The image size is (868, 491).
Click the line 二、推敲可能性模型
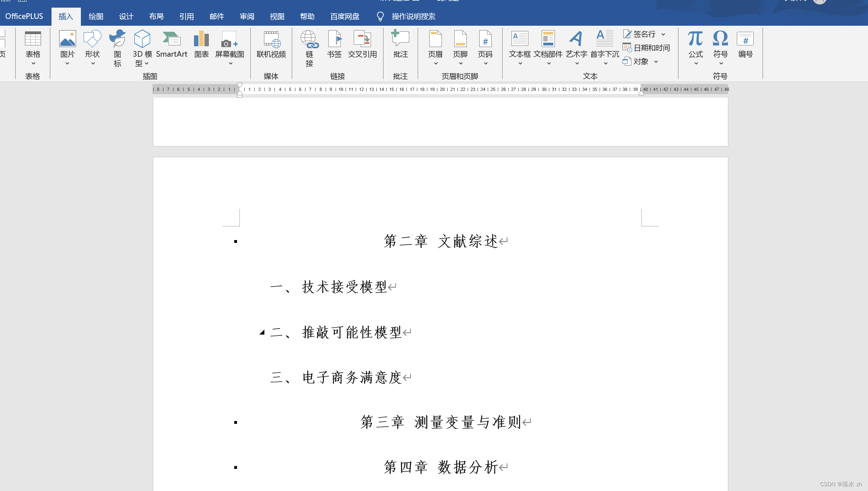336,333
